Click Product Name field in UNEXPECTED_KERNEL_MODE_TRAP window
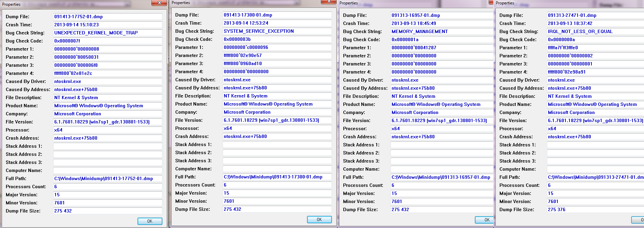Image resolution: width=644 pixels, height=228 pixels. click(108, 106)
